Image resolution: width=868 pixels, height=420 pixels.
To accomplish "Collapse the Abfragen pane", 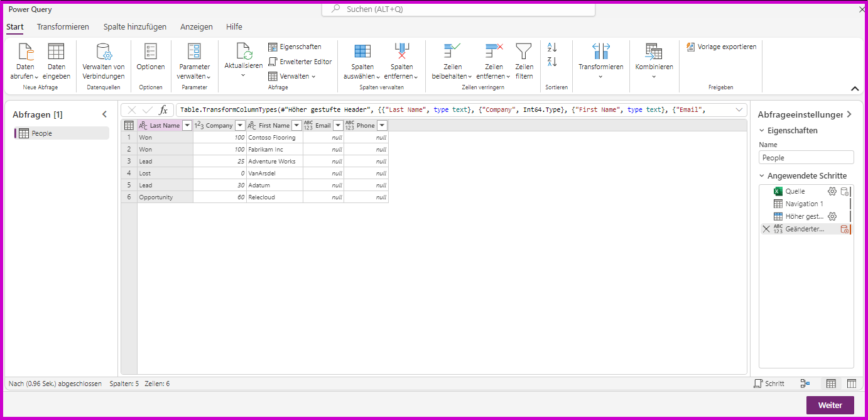I will [x=104, y=114].
